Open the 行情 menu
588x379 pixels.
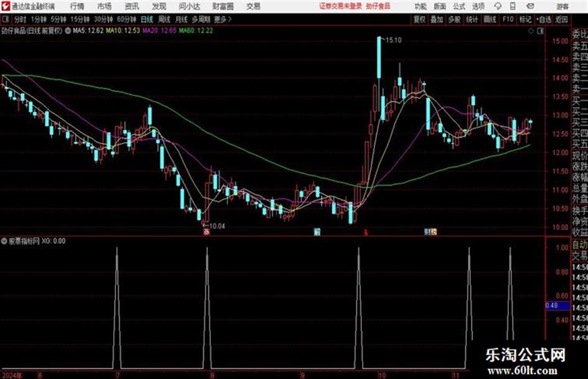[x=77, y=6]
